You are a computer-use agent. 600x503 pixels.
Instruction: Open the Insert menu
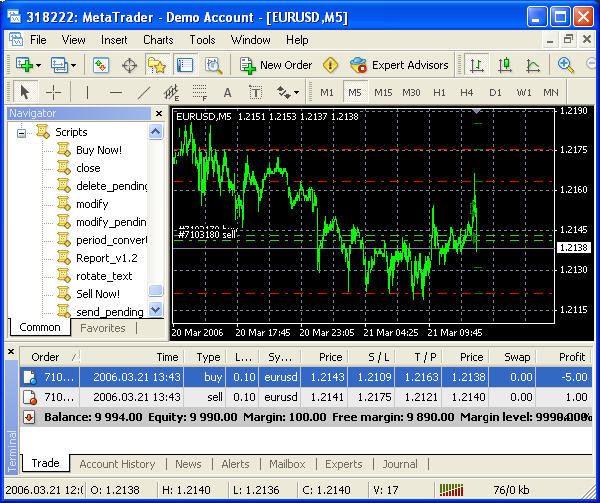pos(114,40)
